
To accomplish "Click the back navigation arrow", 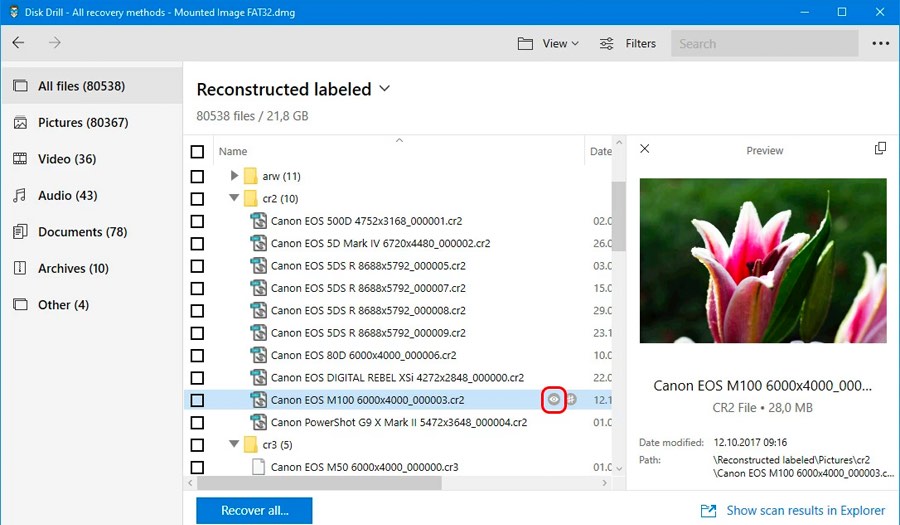I will coord(19,43).
